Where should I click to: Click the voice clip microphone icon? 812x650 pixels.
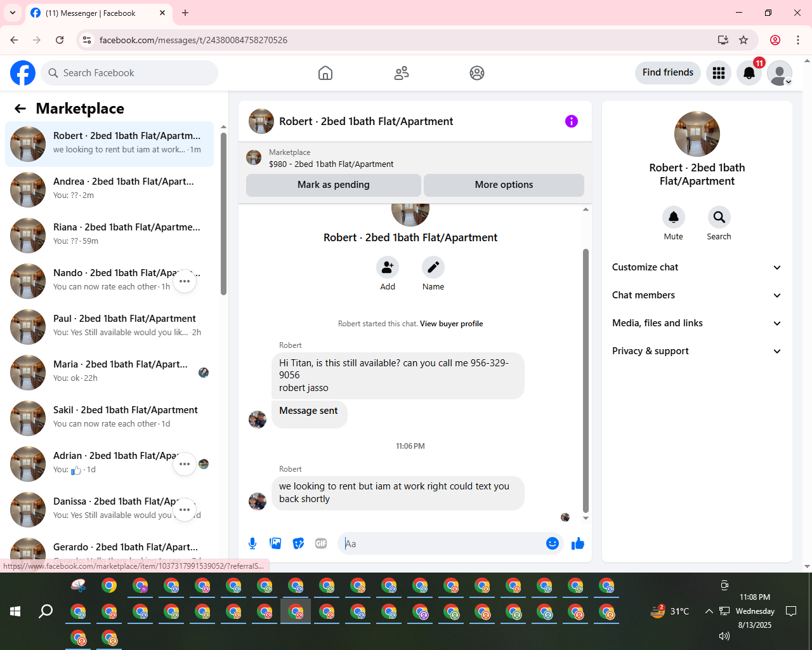(x=252, y=543)
